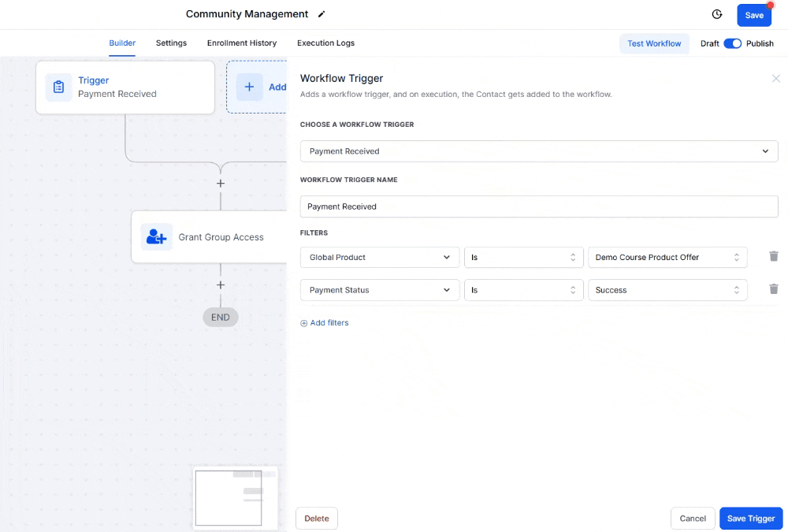Open the workflow trigger dropdown
The image size is (788, 532).
point(539,151)
